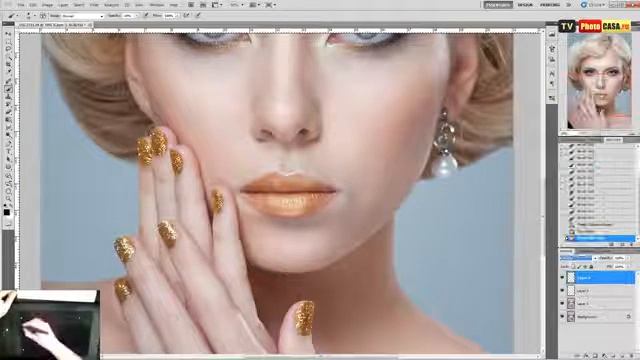Switch to the Design workspace
The image size is (640, 360).
pyautogui.click(x=525, y=5)
